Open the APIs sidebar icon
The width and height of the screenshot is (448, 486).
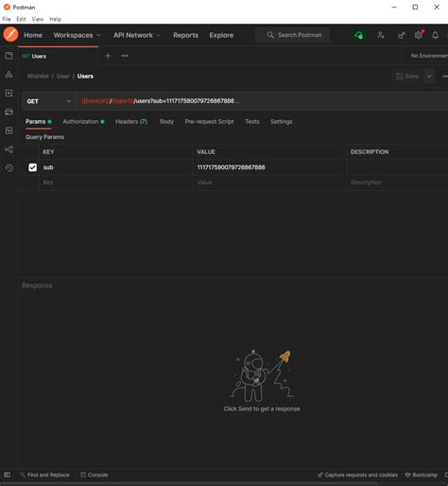(x=9, y=75)
